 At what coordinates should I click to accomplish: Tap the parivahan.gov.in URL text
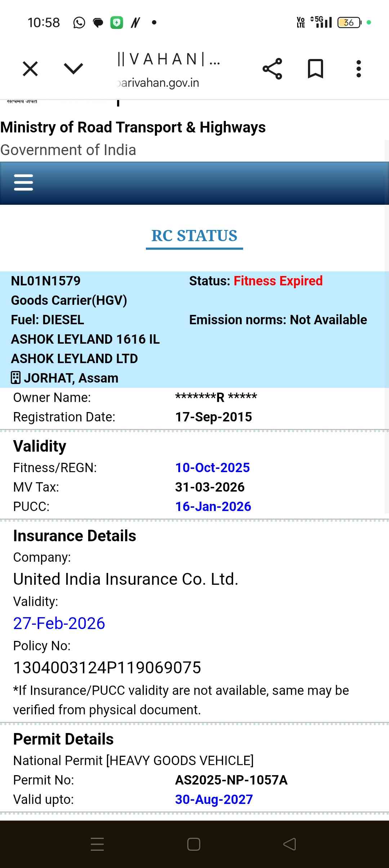tap(158, 83)
